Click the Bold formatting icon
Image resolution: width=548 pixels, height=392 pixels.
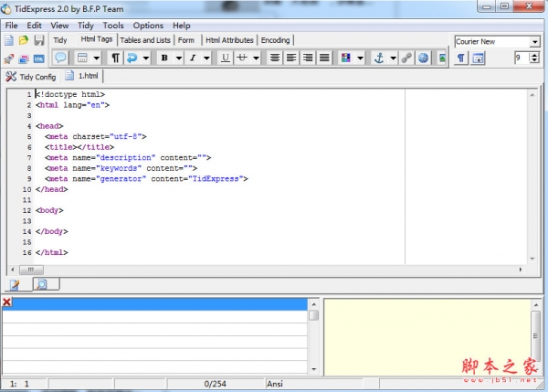point(165,58)
